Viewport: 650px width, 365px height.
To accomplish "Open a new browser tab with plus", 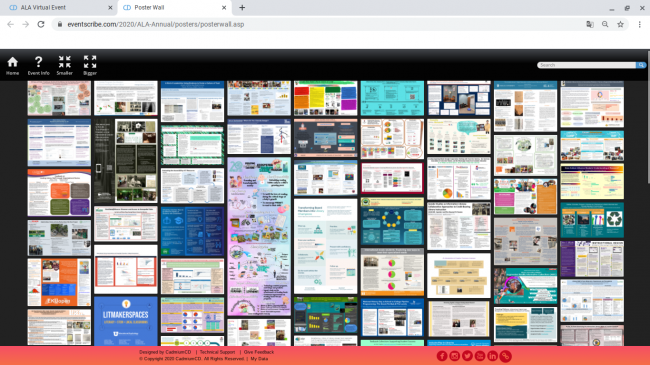I will click(x=242, y=7).
